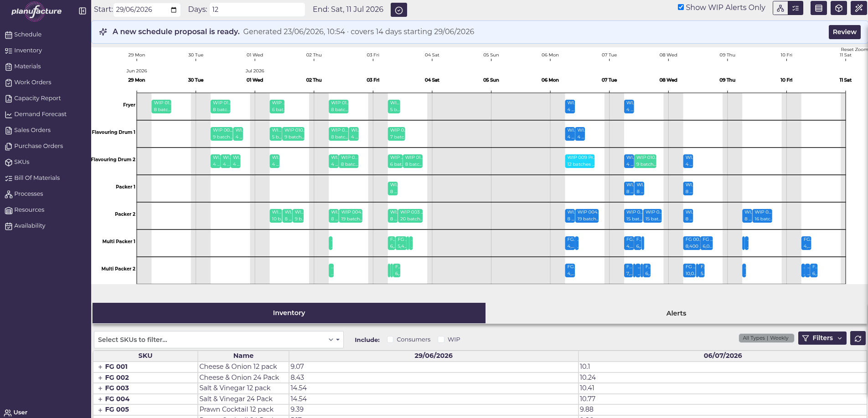The image size is (868, 418).
Task: Switch to the Alerts tab
Action: (x=676, y=313)
